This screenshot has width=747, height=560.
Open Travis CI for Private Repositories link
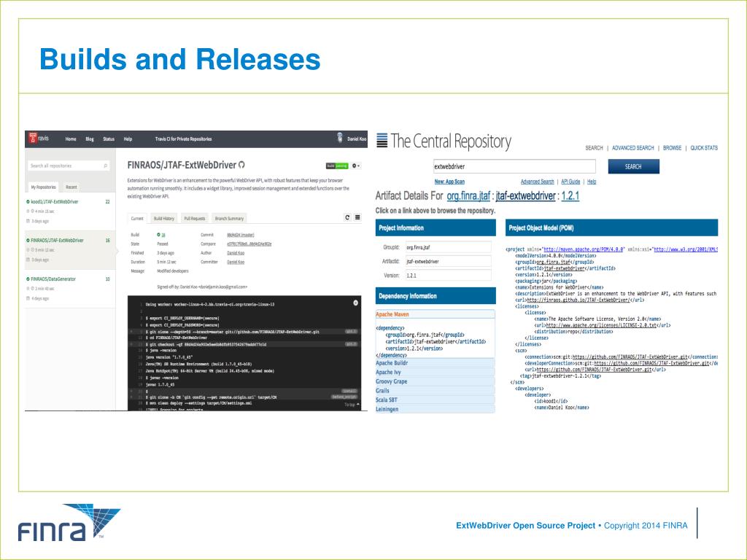[183, 139]
